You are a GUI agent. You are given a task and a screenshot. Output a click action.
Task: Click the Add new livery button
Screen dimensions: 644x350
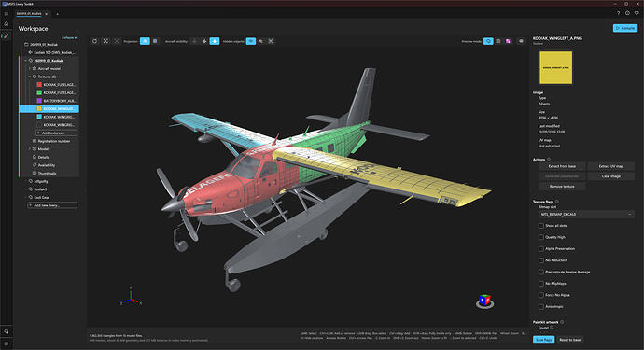point(52,205)
